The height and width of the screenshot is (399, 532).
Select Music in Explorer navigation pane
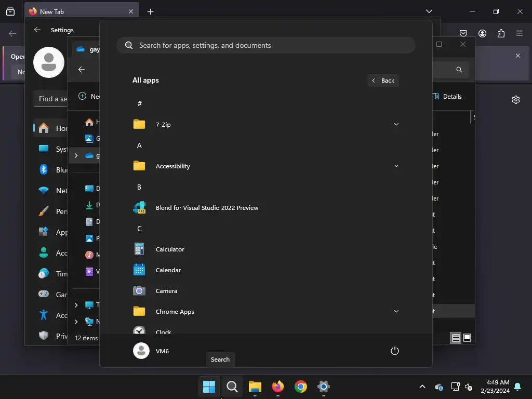[x=92, y=255]
